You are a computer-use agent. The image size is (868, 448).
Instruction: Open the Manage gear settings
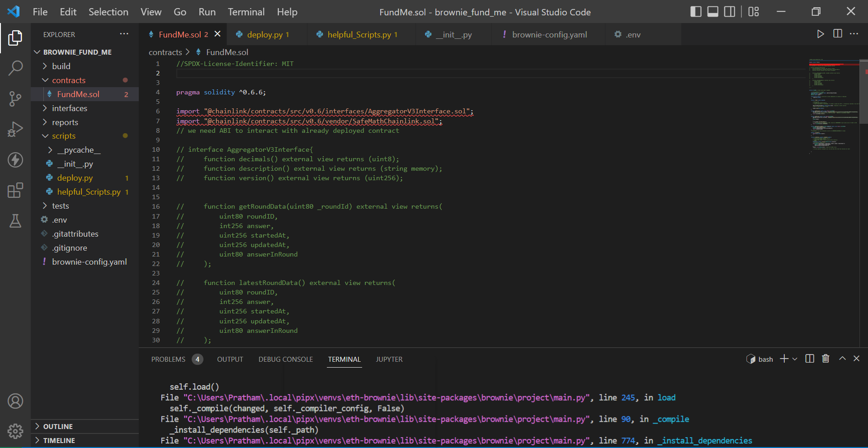click(x=15, y=431)
